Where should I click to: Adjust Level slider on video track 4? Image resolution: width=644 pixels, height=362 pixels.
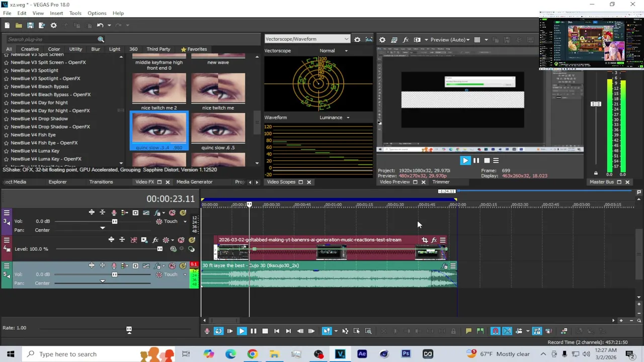(x=160, y=249)
